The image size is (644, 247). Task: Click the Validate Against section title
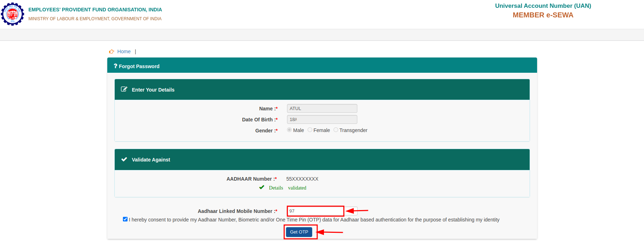[151, 160]
